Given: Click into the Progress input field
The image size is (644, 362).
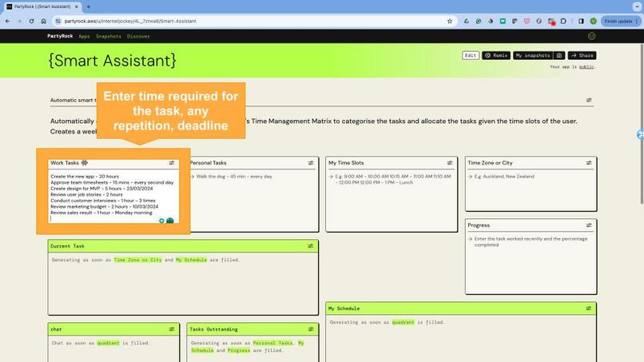Looking at the screenshot, I should coord(531,263).
